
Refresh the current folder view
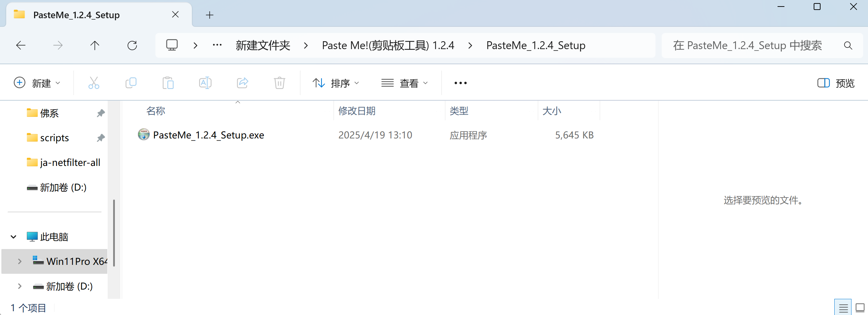(132, 45)
